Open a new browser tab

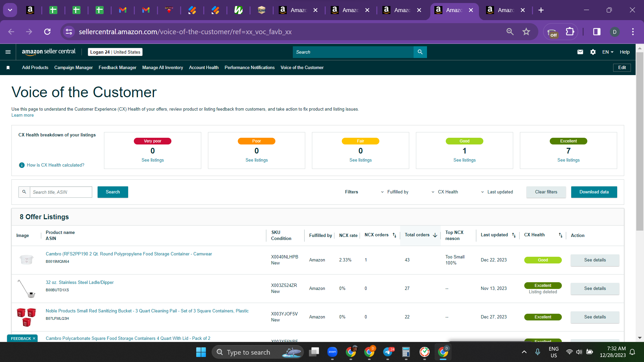pos(541,10)
